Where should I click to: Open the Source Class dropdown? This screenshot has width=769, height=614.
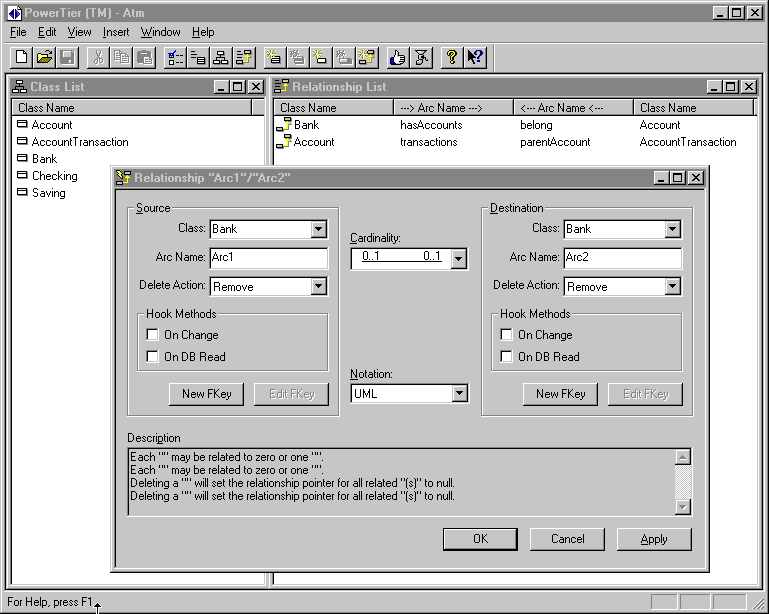click(318, 229)
